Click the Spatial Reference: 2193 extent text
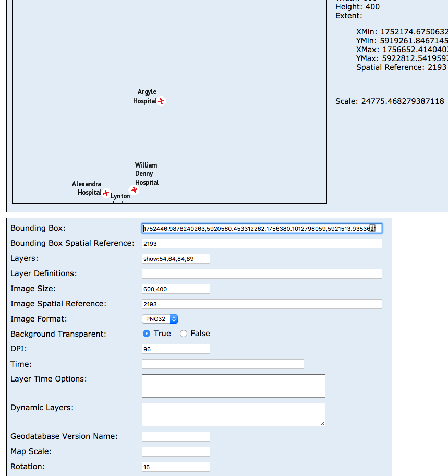448x476 pixels. coord(401,67)
